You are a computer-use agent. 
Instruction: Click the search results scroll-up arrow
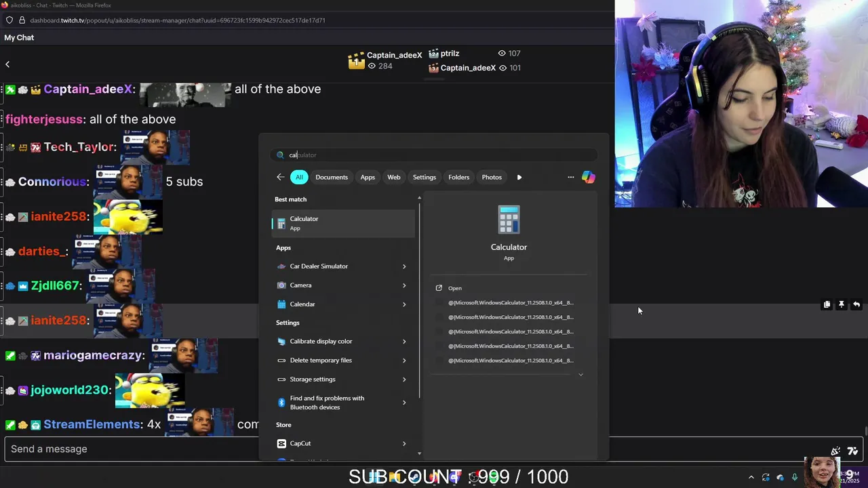click(x=419, y=198)
